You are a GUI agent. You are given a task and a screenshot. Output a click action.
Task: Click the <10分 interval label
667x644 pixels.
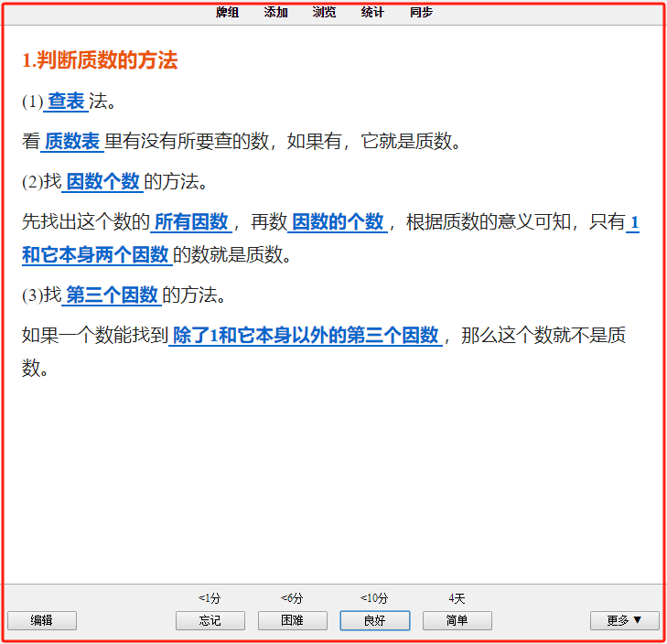(x=374, y=598)
